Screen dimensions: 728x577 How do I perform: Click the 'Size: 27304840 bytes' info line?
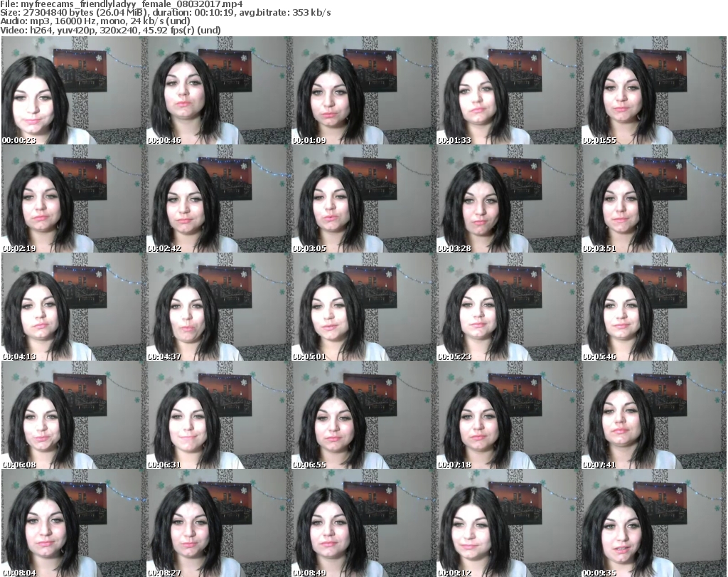click(166, 13)
